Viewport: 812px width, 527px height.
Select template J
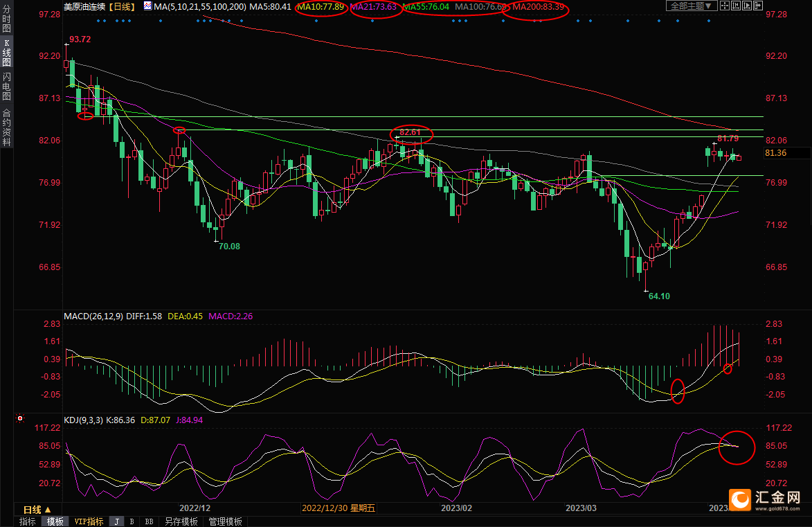[117, 521]
